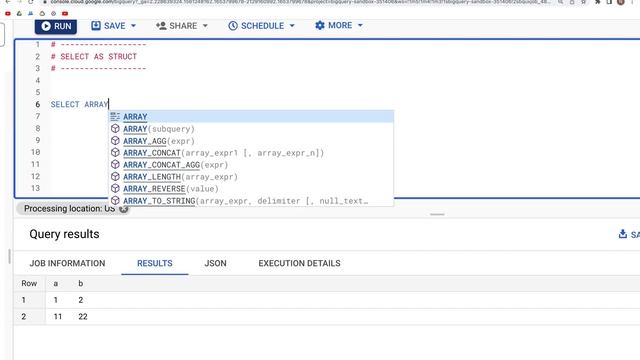Click cell value 22 in results

83,316
